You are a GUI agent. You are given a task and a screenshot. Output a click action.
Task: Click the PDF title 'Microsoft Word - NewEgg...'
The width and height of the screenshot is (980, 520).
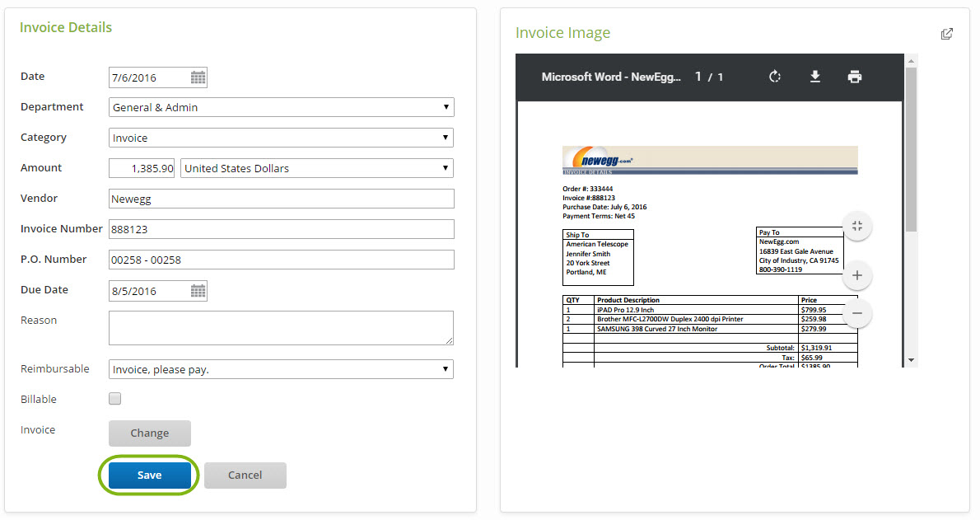610,77
